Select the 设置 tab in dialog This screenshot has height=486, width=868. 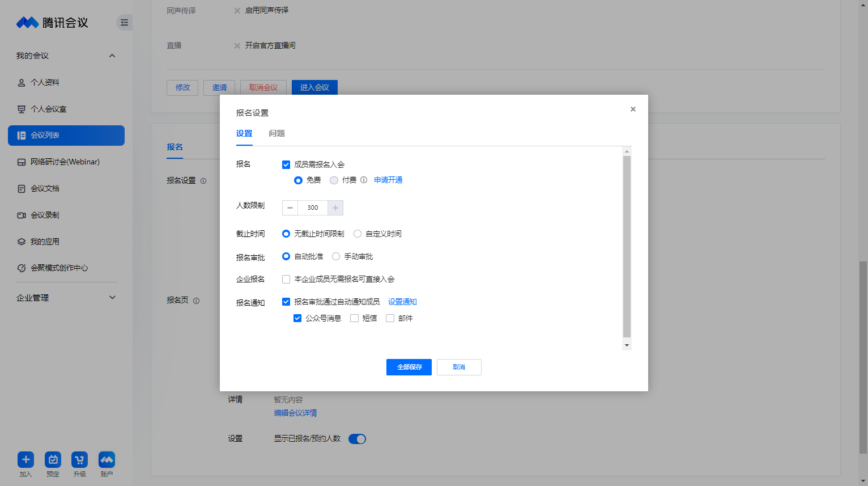pyautogui.click(x=244, y=133)
